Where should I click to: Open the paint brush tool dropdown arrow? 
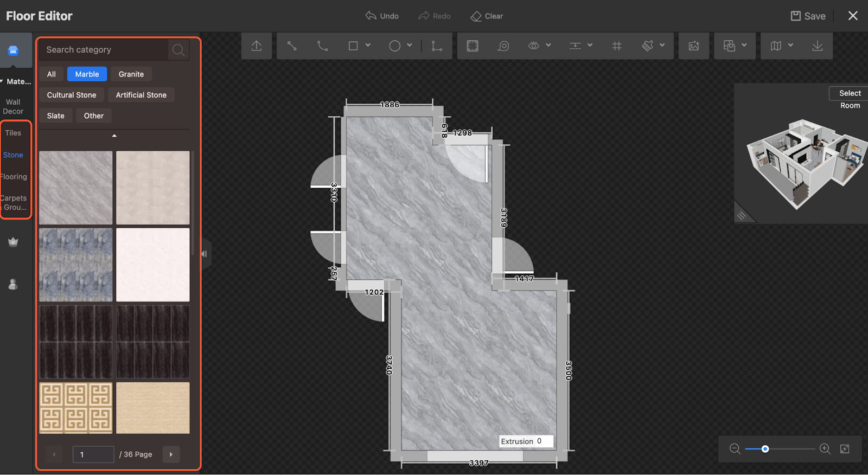pyautogui.click(x=662, y=46)
